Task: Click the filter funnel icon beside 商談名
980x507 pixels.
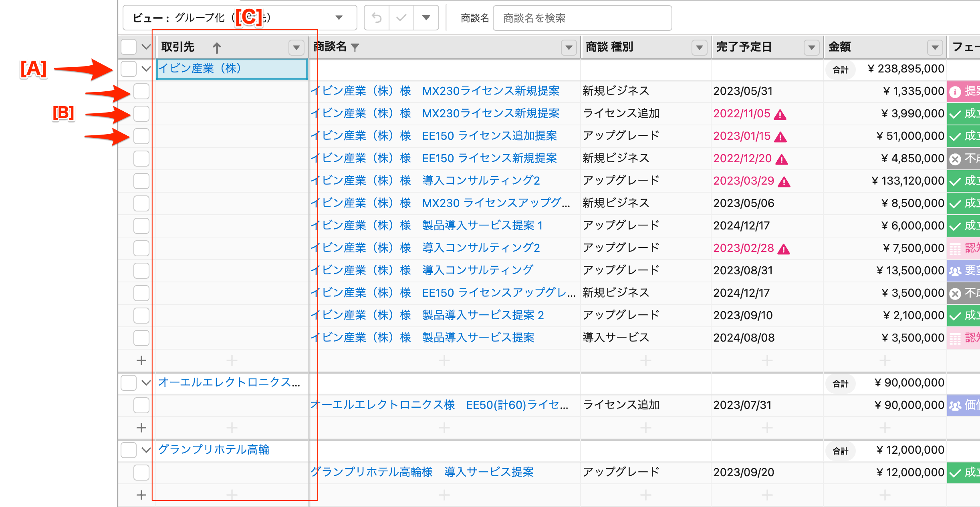Action: tap(355, 47)
